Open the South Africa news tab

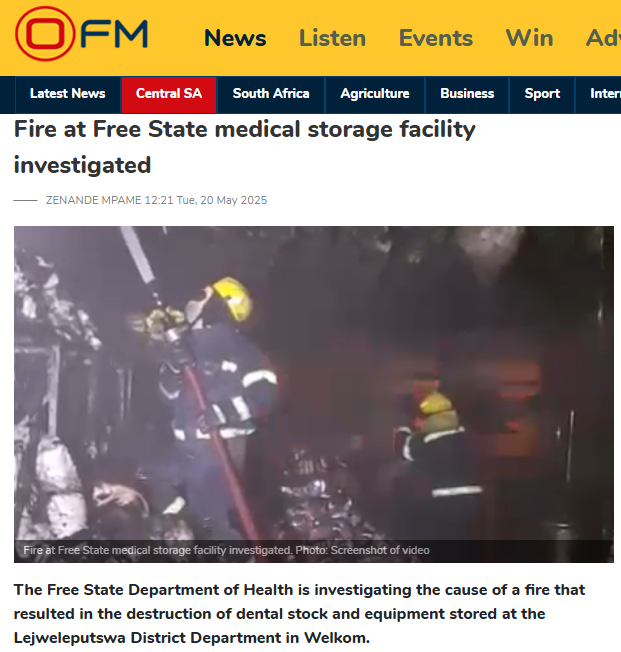(x=271, y=94)
